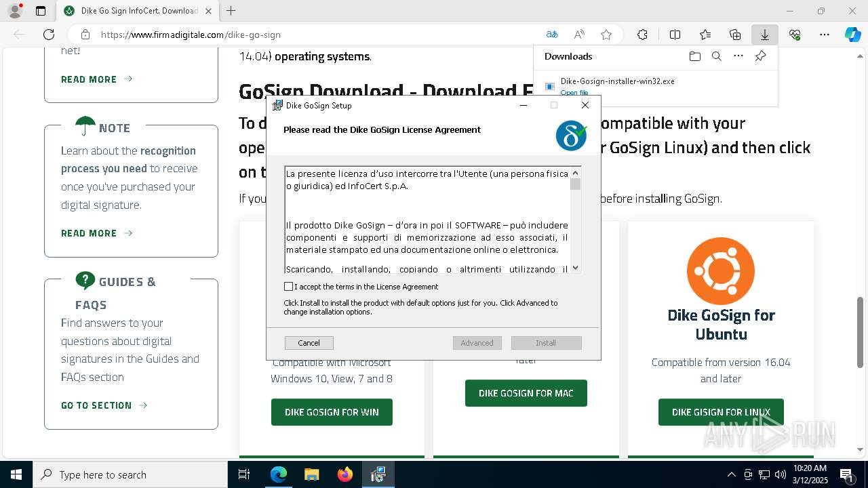Open Microsoft Edge from taskbar
This screenshot has height=488, width=868.
[x=279, y=474]
